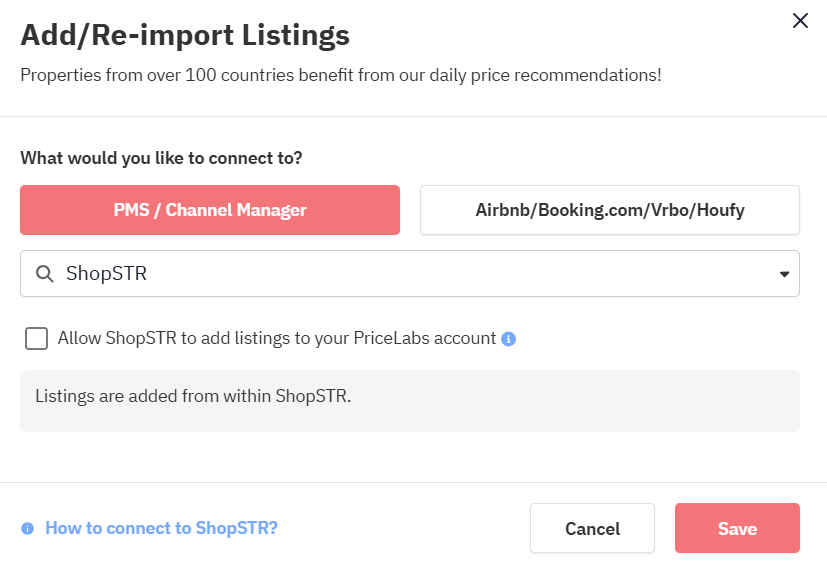Click the "What would you like to connect to?" label
Viewport: 827px width, 574px height.
pos(161,158)
